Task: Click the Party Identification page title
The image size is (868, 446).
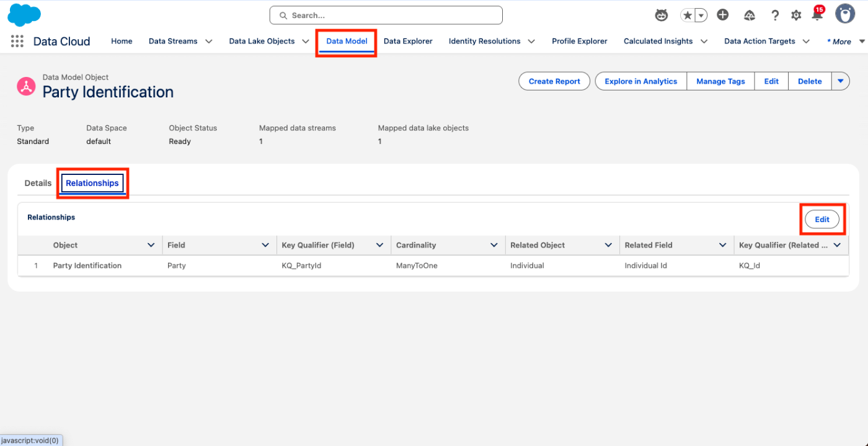Action: pyautogui.click(x=108, y=92)
